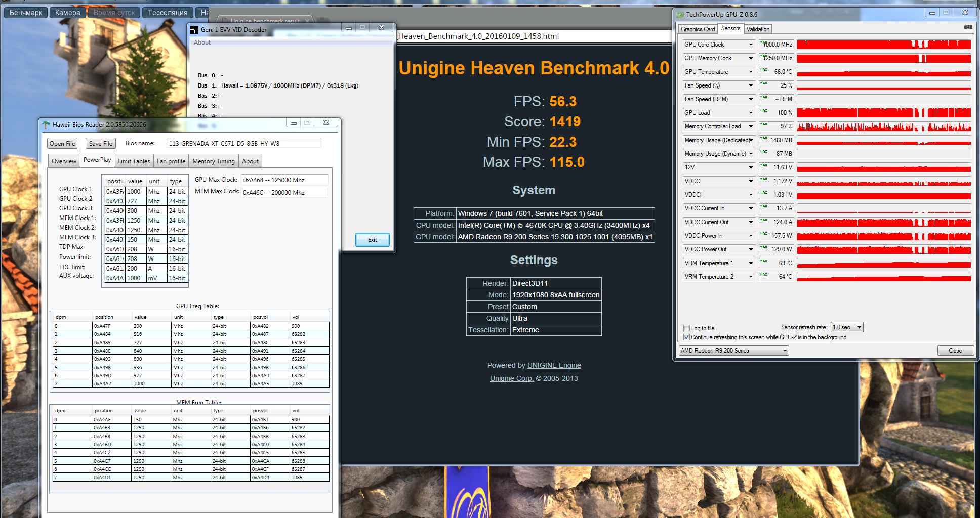Open the VRM Temperature 1 dropdown
980x518 pixels.
tap(751, 263)
